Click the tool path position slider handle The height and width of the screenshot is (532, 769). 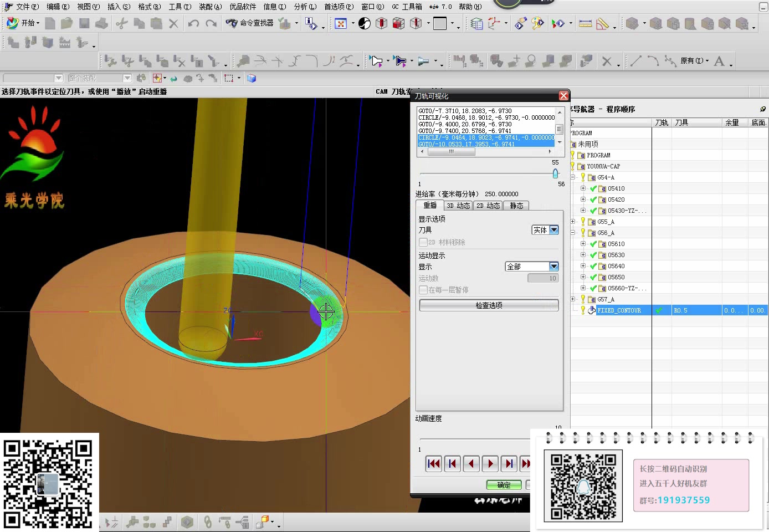(555, 173)
